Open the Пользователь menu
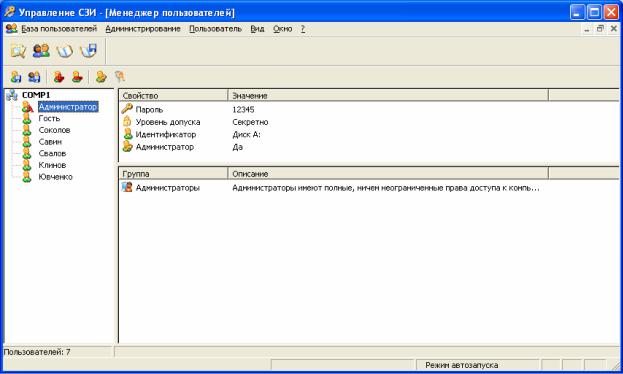The height and width of the screenshot is (374, 623). pos(215,29)
